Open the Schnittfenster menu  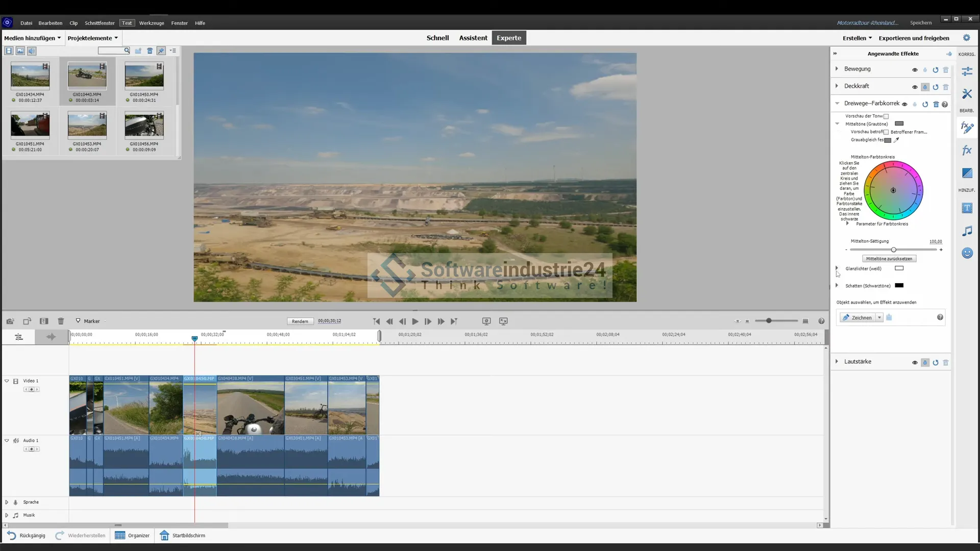coord(100,23)
